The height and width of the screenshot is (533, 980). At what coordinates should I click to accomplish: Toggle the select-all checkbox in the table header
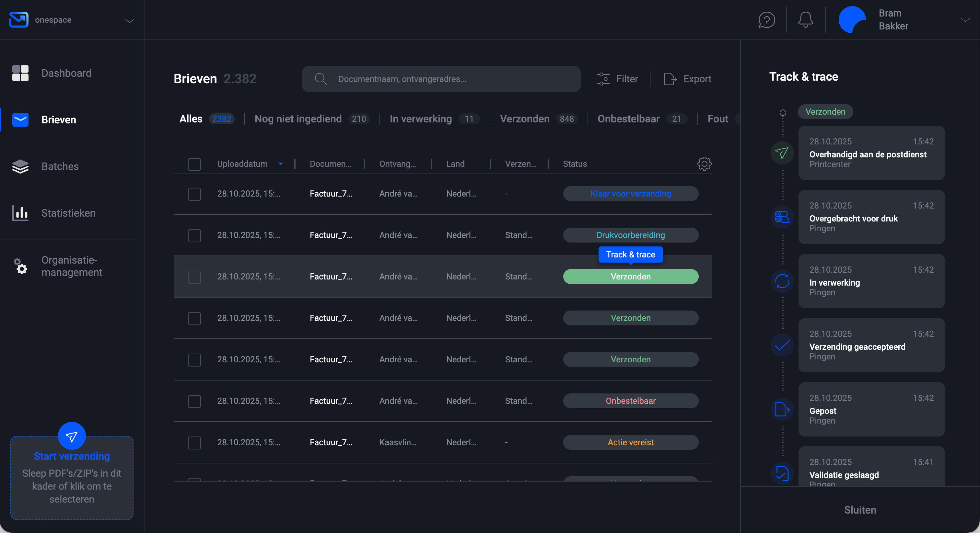[x=194, y=164]
